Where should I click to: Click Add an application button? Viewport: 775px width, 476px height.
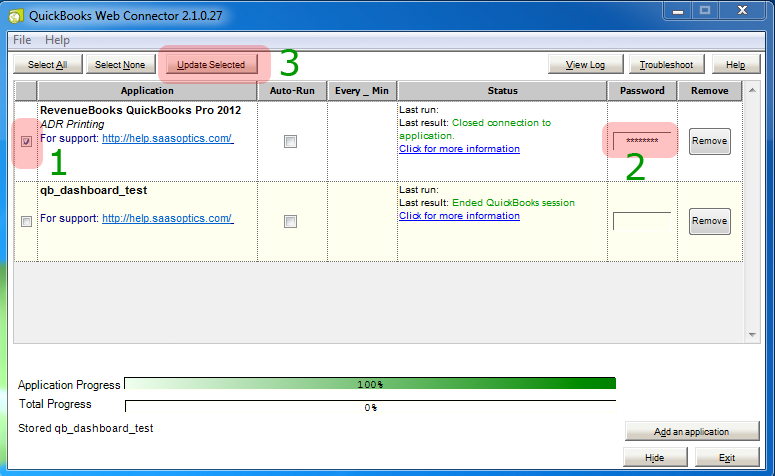691,432
